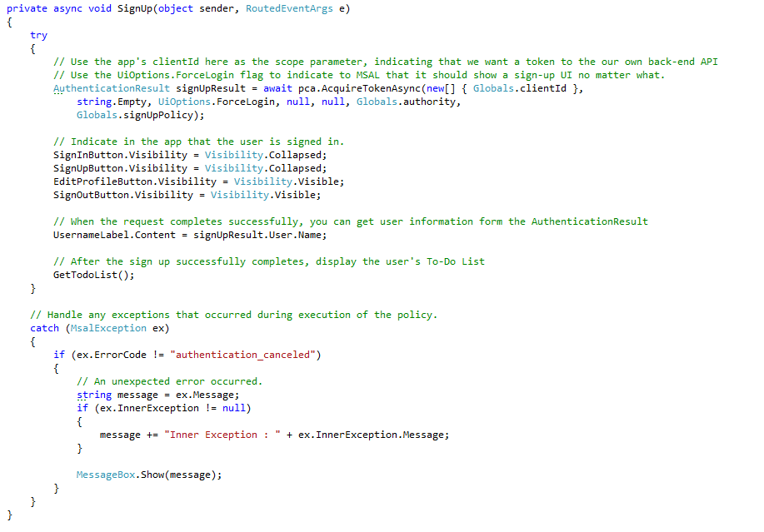
Task: Click the GetTodoList() call
Action: pos(93,275)
